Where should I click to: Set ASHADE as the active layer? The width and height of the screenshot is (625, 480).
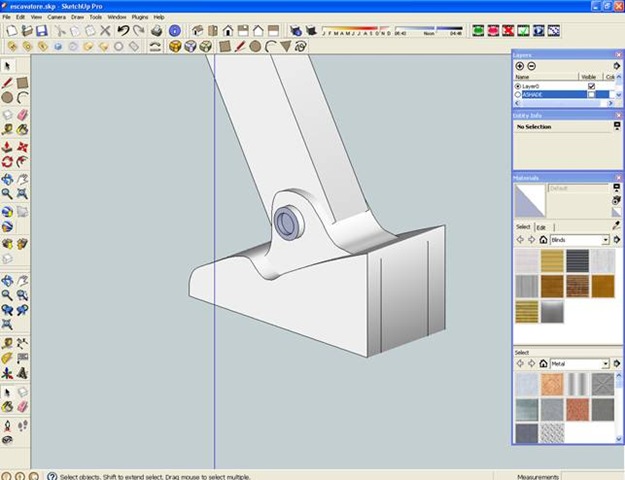(518, 95)
